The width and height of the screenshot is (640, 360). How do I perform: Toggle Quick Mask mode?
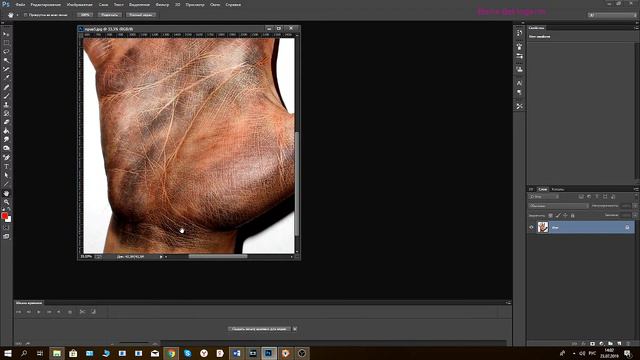click(6, 228)
